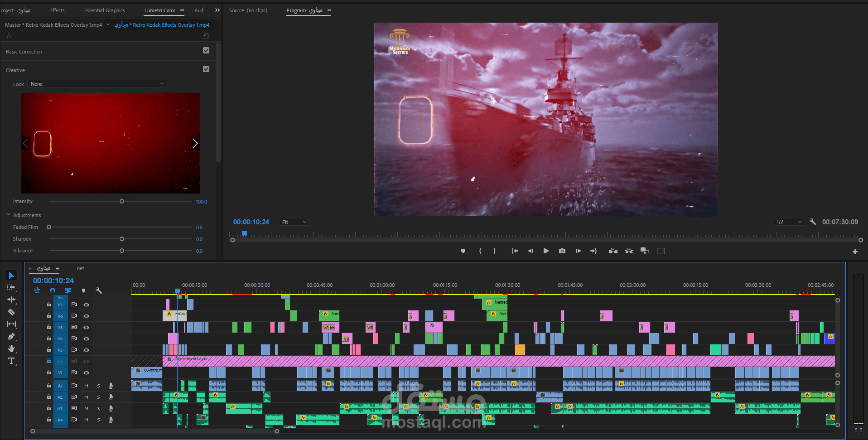Add marker in Program monitor
This screenshot has width=868, height=440.
point(463,251)
